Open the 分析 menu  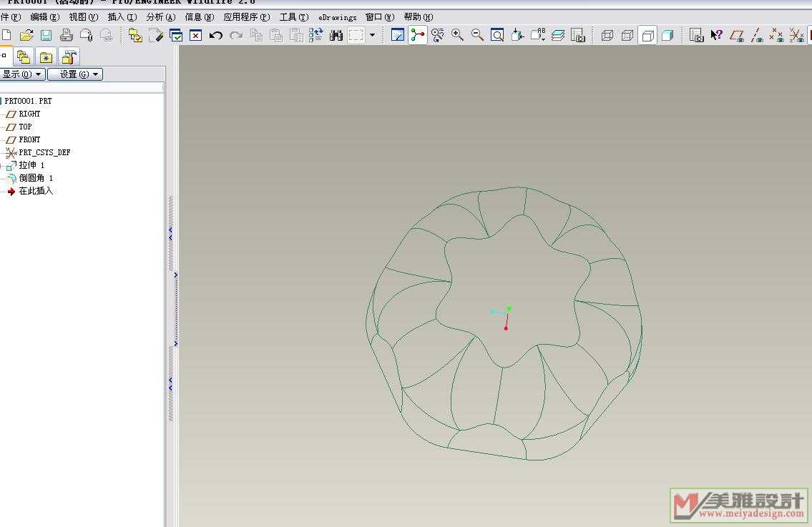tap(160, 17)
